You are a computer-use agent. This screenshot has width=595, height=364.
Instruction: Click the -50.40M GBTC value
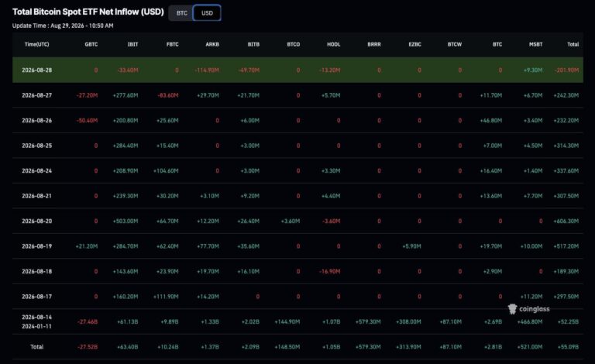coord(87,121)
